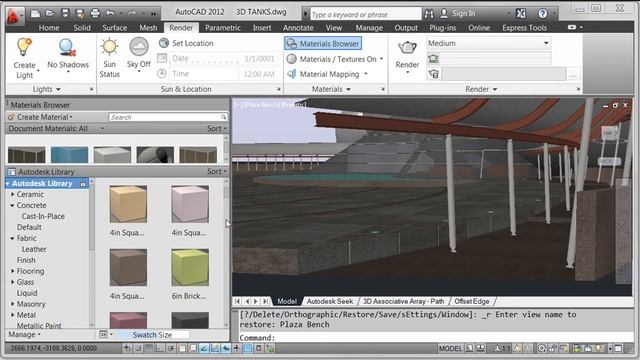Switch to the Home ribbon tab

coord(49,28)
